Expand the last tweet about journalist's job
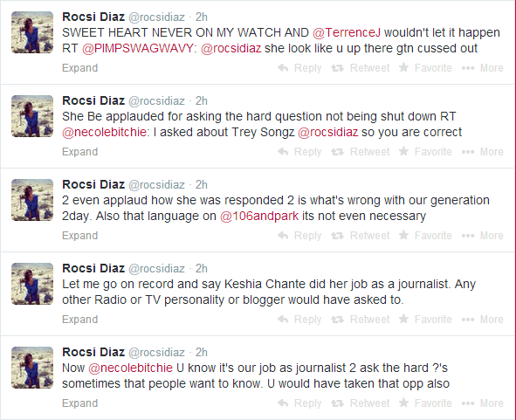The image size is (516, 420). pyautogui.click(x=80, y=403)
